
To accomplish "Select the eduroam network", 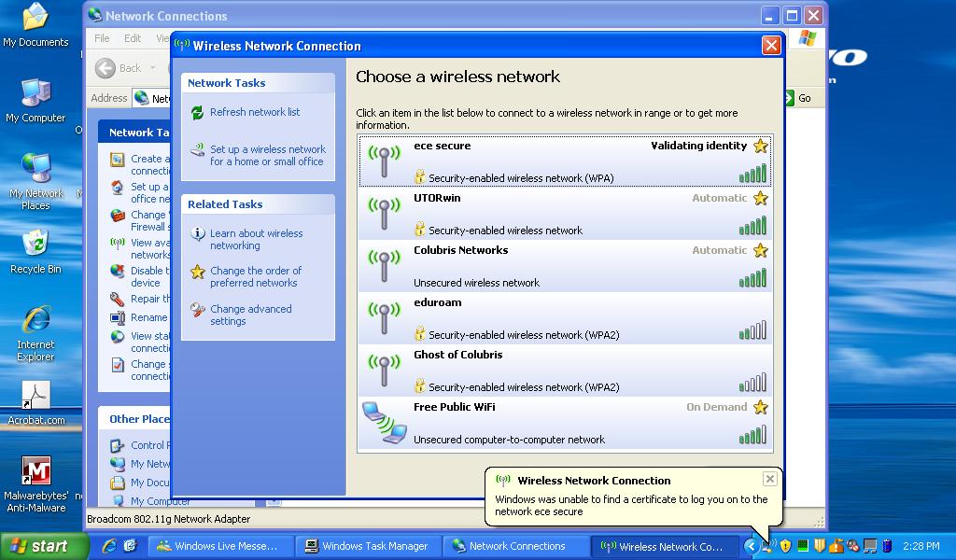I will 565,318.
